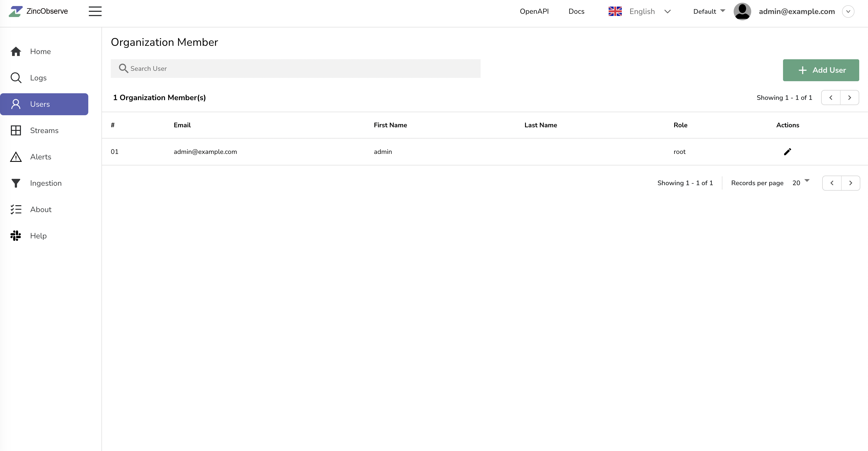Go to next page in top pagination
Screen dimensions: 868x451
pyautogui.click(x=849, y=98)
